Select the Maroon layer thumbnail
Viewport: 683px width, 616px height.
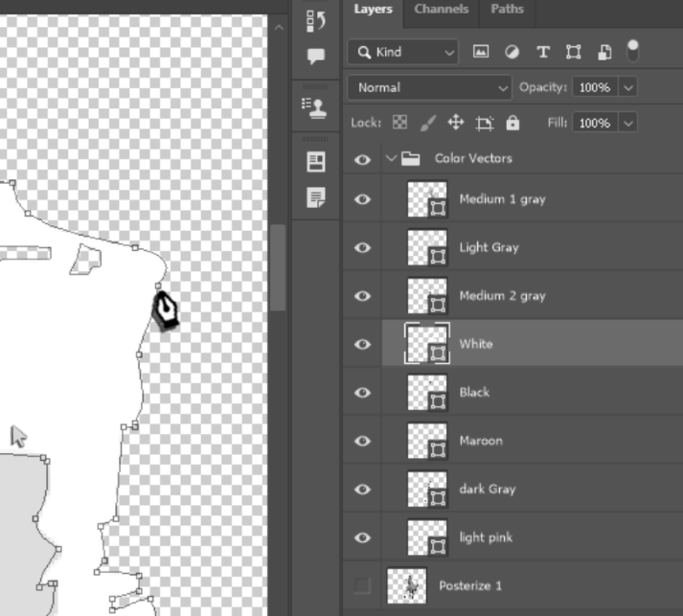427,442
